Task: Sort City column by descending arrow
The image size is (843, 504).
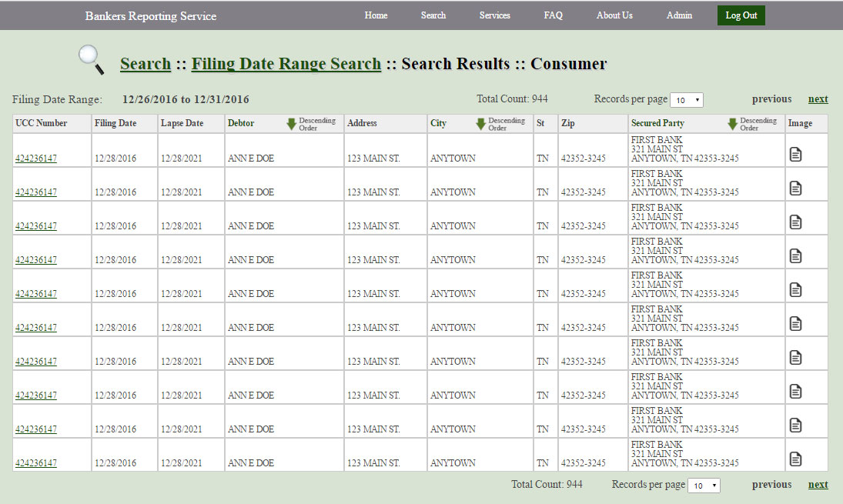Action: pos(480,124)
